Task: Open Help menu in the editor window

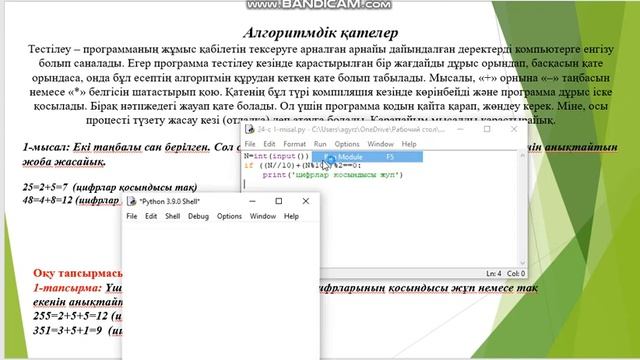Action: tap(409, 144)
